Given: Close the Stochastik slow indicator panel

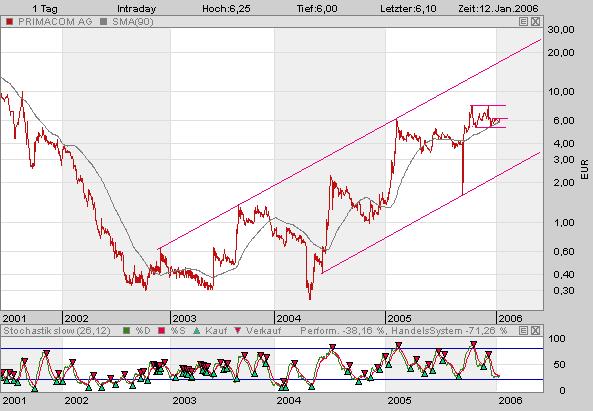Looking at the screenshot, I should 535,331.
